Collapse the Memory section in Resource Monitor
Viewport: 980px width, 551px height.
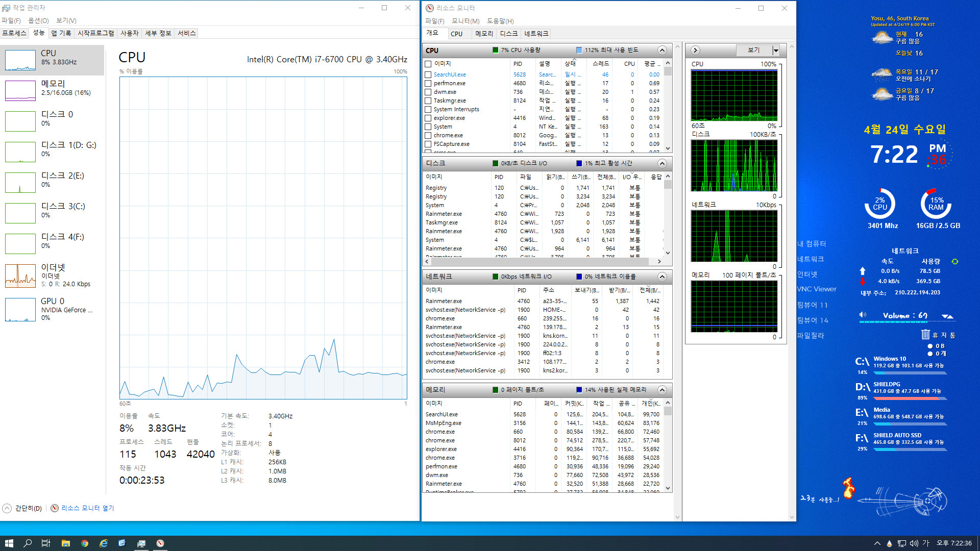[x=662, y=390]
